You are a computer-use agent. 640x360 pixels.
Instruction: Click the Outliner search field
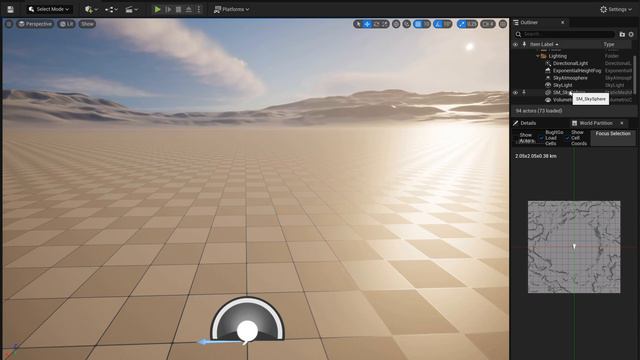[x=564, y=34]
